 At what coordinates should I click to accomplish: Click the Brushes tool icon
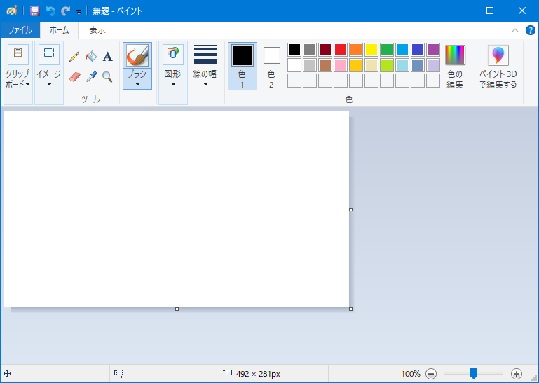click(x=137, y=55)
